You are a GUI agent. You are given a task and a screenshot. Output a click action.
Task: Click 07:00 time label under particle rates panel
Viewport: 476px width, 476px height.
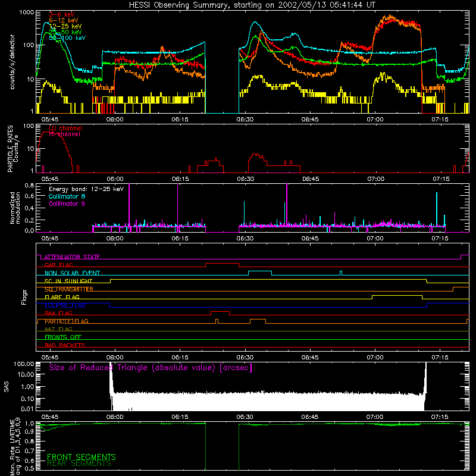click(x=375, y=179)
